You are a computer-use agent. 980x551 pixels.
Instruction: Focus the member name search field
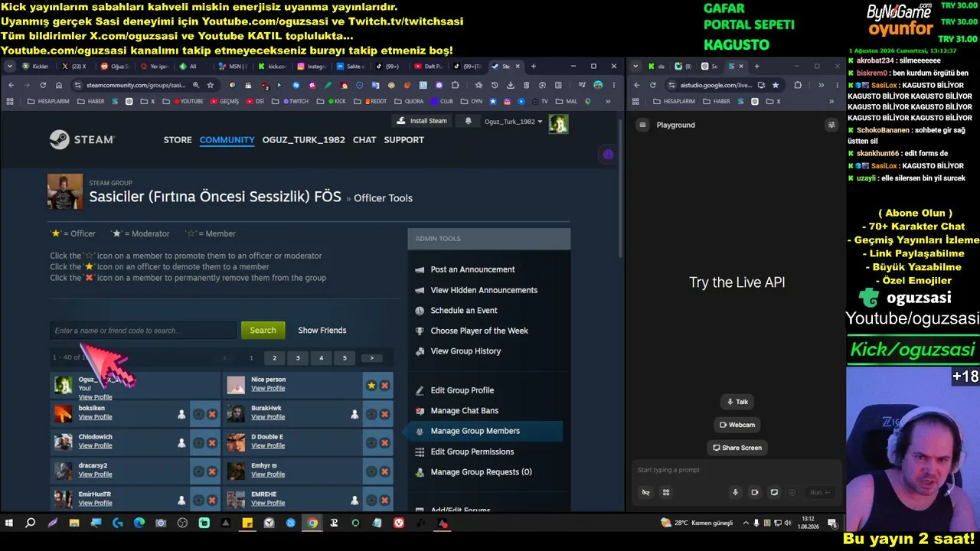pyautogui.click(x=143, y=331)
